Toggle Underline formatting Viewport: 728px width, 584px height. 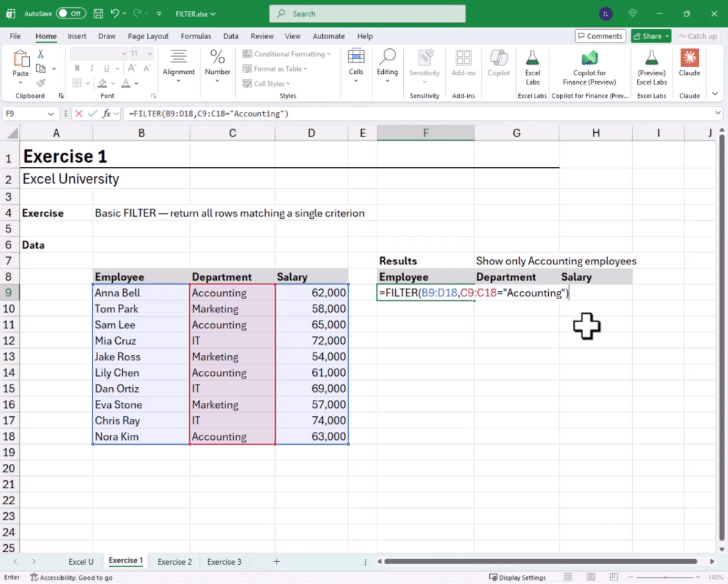point(107,68)
